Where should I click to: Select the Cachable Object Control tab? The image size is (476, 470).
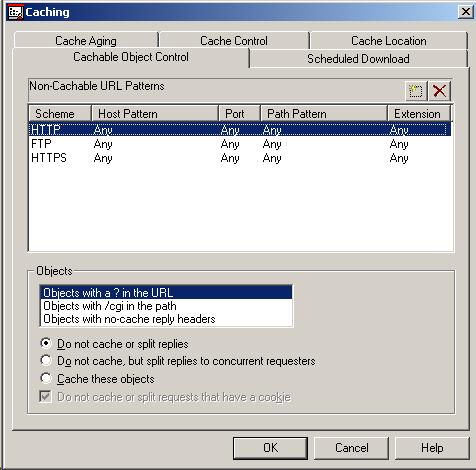click(131, 57)
